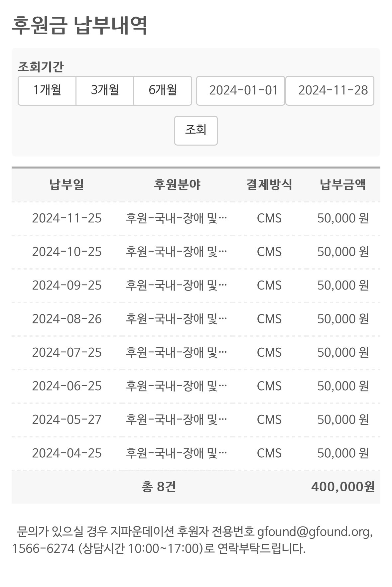Open the 2024-10-25 payment row
This screenshot has height=587, width=392.
(66, 252)
